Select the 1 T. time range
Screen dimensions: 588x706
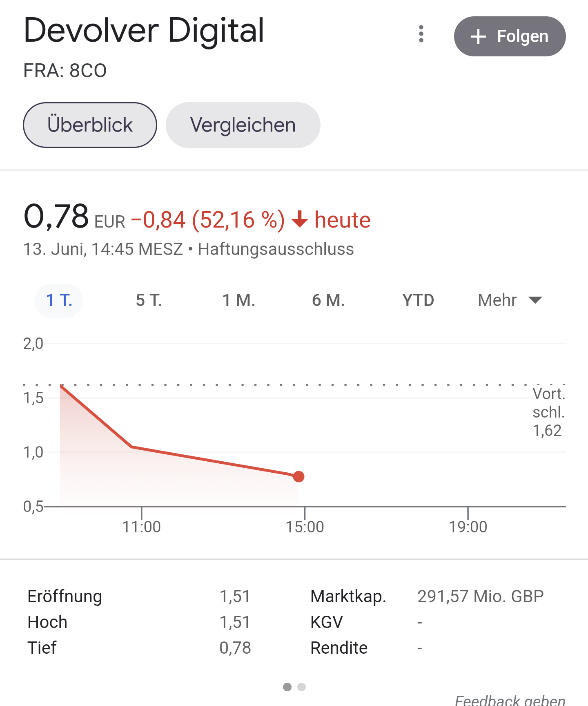point(59,300)
